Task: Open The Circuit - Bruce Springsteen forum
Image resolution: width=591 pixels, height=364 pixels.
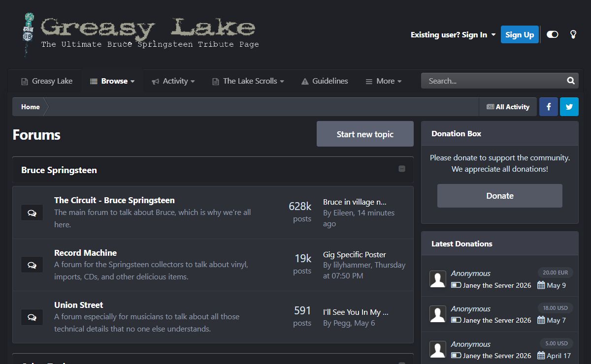Action: point(114,200)
